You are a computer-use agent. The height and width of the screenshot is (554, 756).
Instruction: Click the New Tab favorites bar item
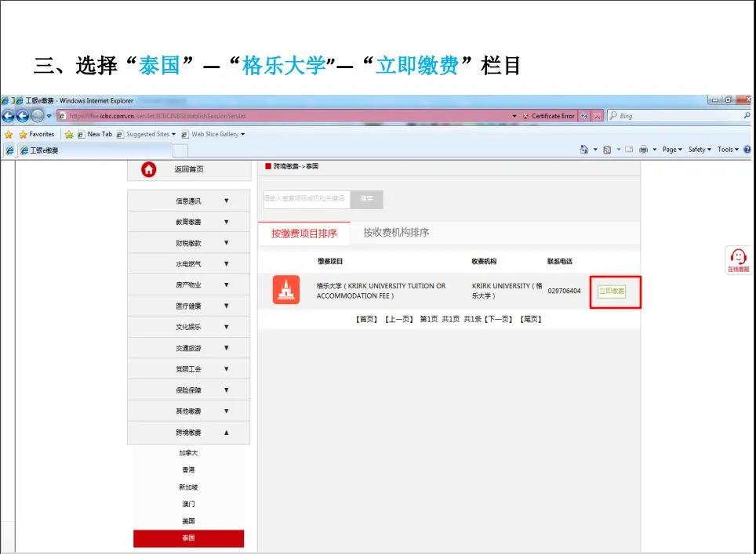pos(95,135)
